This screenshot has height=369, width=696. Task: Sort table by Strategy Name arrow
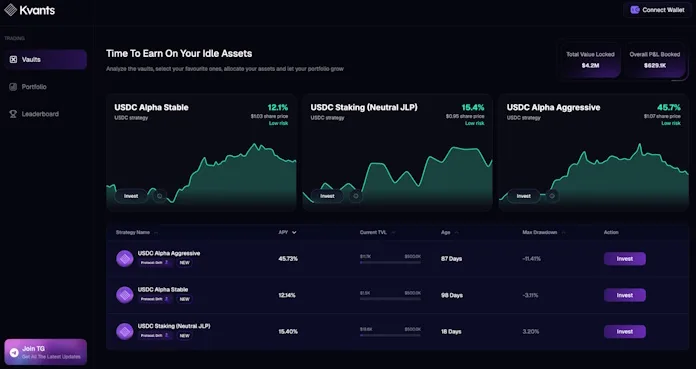point(156,232)
